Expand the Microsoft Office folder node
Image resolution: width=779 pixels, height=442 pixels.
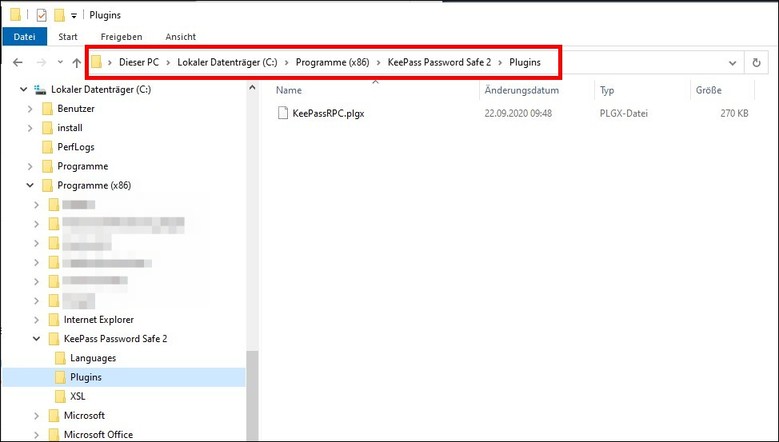pyautogui.click(x=36, y=435)
